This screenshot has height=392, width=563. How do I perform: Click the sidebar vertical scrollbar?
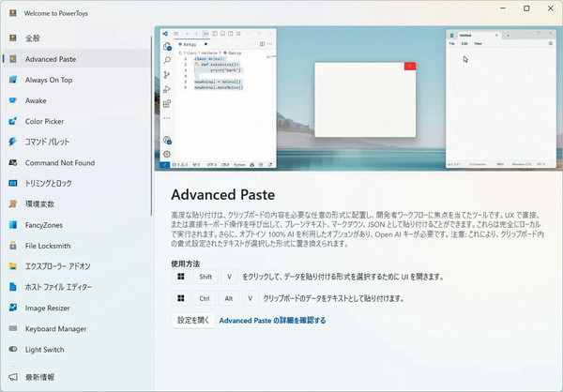point(151,126)
